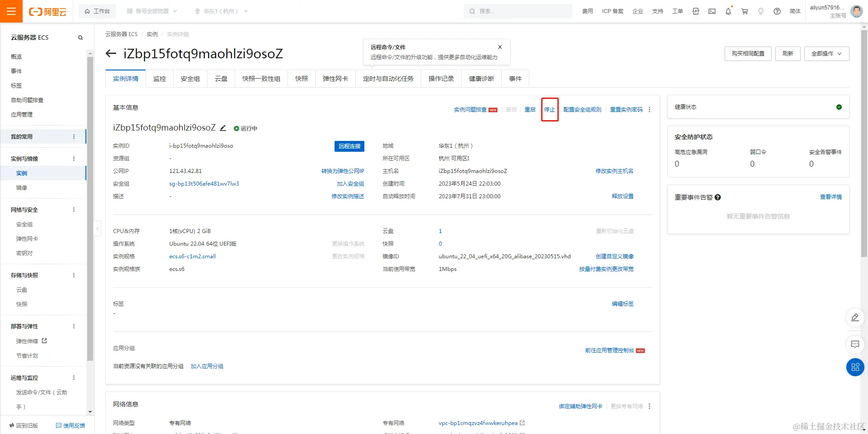Screen dimensions: 868x434
Task: Open the kebab menu beside 存储与快照
Action: [74, 275]
